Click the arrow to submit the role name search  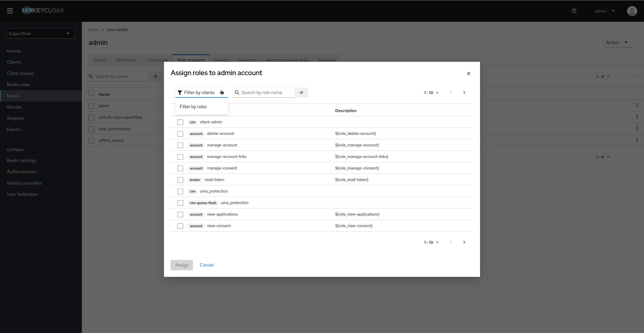pyautogui.click(x=301, y=93)
